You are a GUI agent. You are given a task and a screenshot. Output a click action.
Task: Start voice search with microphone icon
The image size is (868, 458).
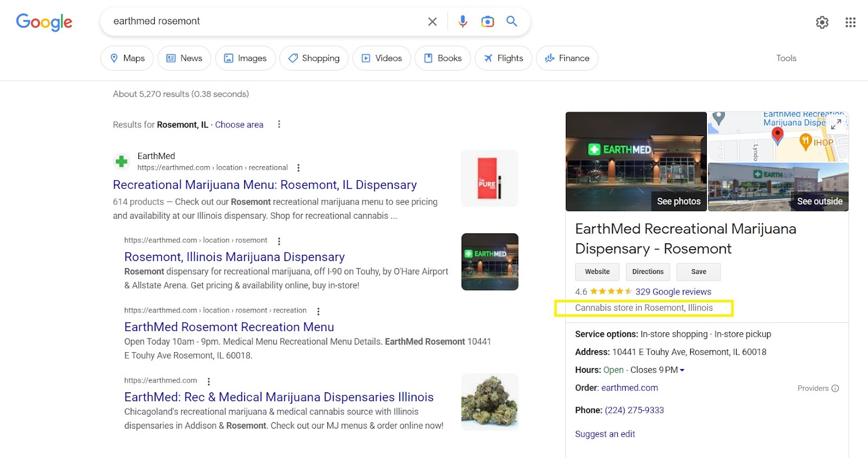(x=463, y=21)
